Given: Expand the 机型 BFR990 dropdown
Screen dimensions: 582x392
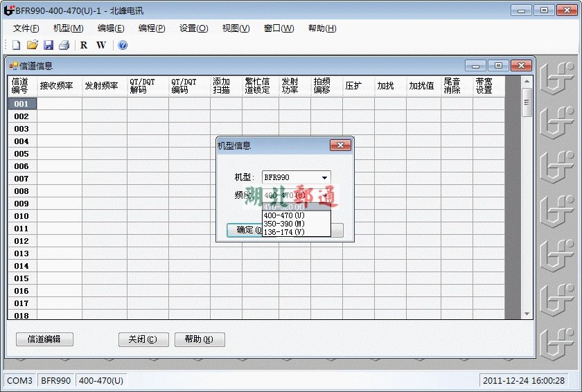Looking at the screenshot, I should [x=324, y=177].
